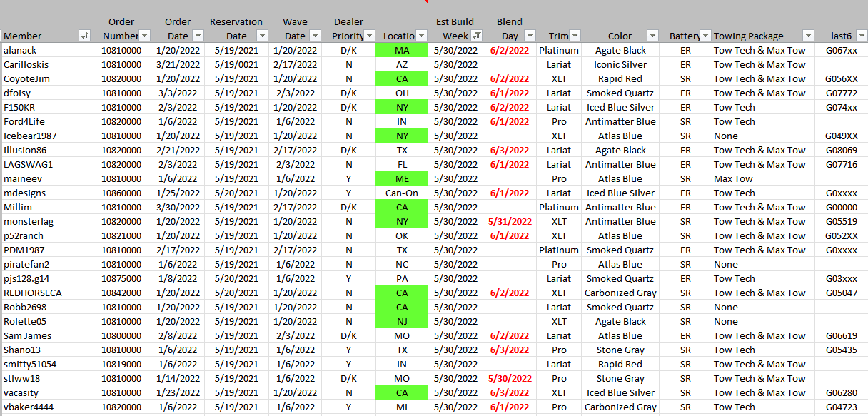The height and width of the screenshot is (416, 868).
Task: Open the Order Number filter dropdown
Action: click(x=145, y=36)
